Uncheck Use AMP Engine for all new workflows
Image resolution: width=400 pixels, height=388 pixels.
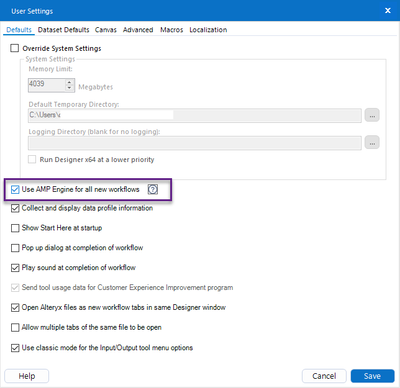(15, 190)
